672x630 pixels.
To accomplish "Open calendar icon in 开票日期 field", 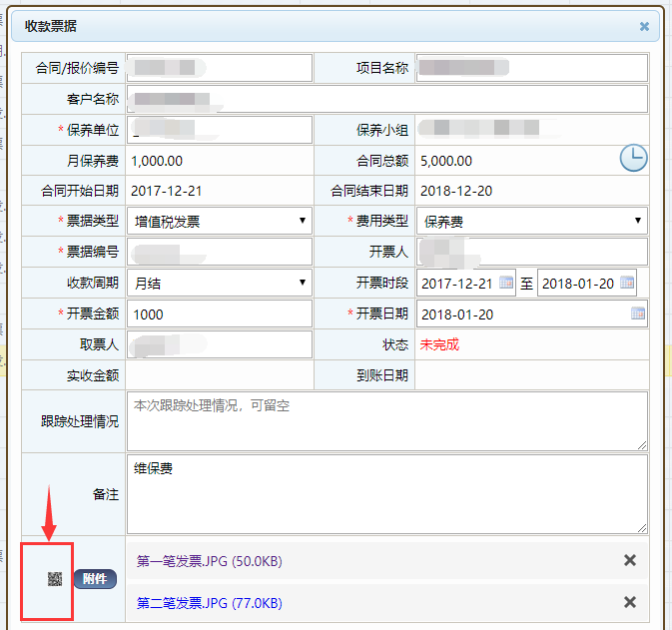I will click(x=638, y=314).
